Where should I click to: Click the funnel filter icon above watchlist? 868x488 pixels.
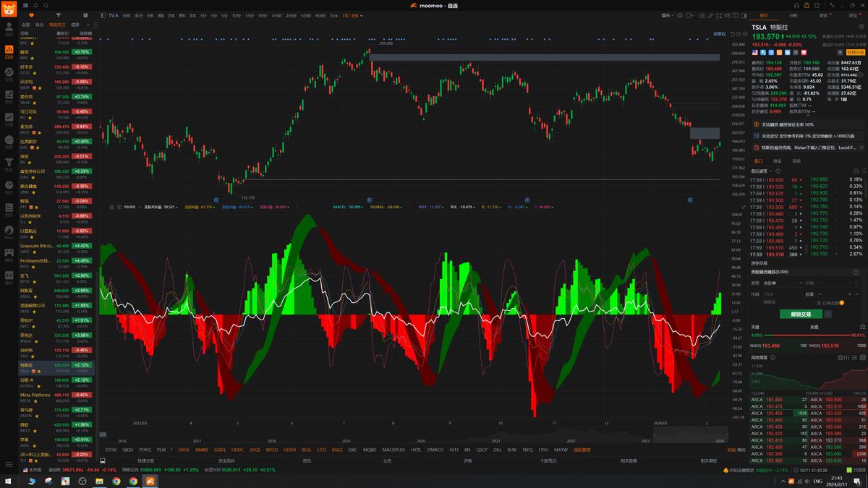pos(58,15)
